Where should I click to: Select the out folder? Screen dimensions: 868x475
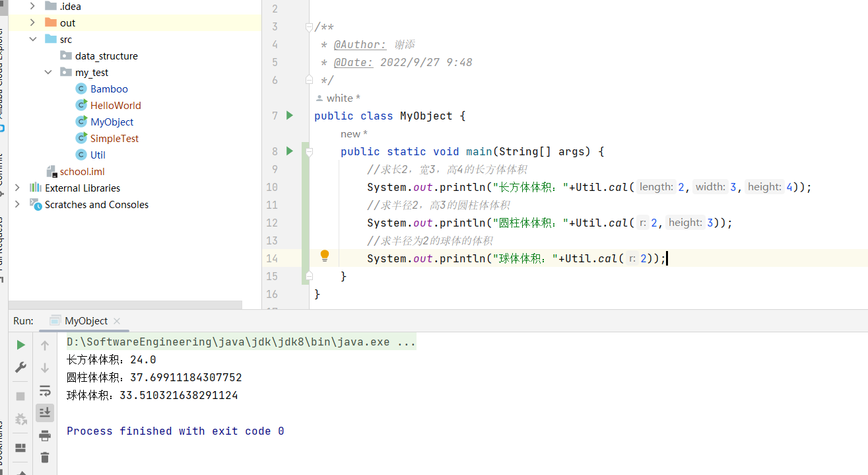click(x=67, y=22)
